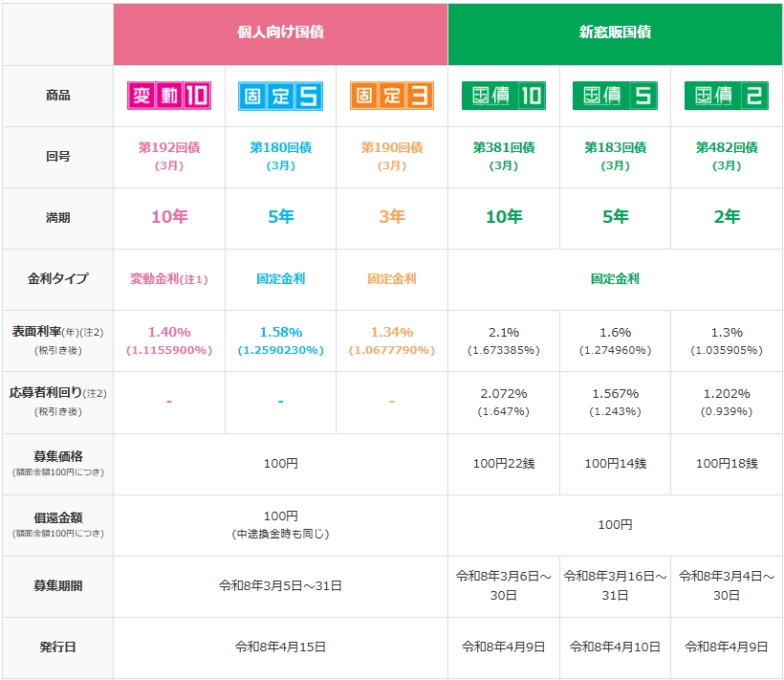
Task: Click the 100円22銭 offering price cell
Action: 503,464
